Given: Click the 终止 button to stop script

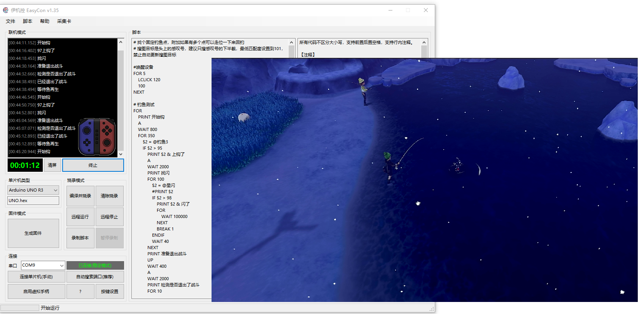Looking at the screenshot, I should pos(93,165).
